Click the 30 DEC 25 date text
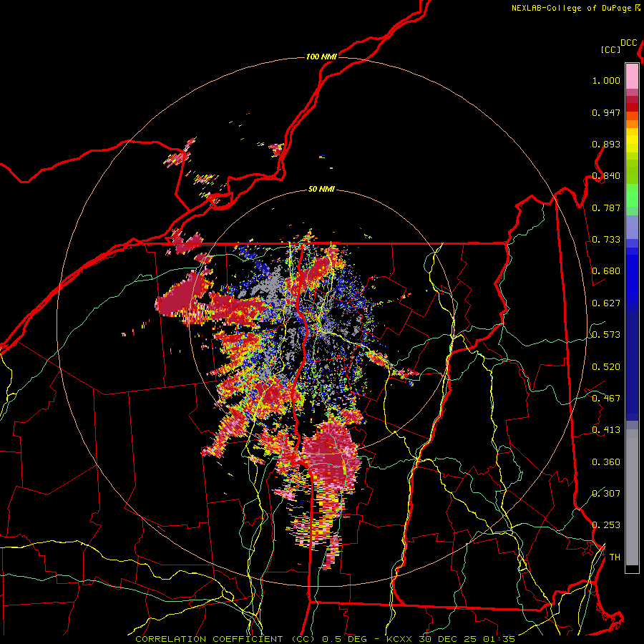This screenshot has height=644, width=644. pyautogui.click(x=447, y=639)
